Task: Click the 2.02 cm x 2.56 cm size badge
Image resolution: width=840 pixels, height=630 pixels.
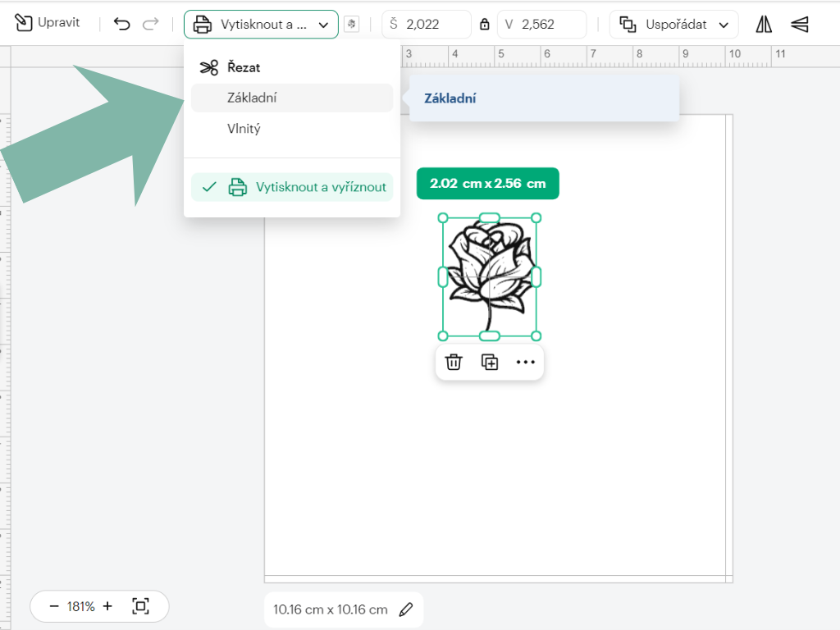Action: (488, 183)
